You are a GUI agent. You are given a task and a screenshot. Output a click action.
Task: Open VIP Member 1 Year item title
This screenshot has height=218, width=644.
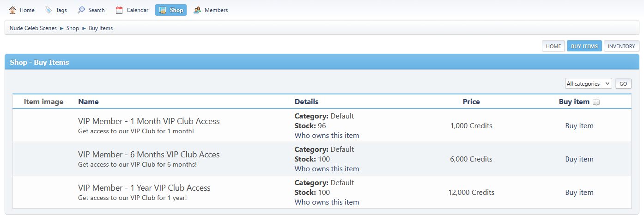point(144,188)
